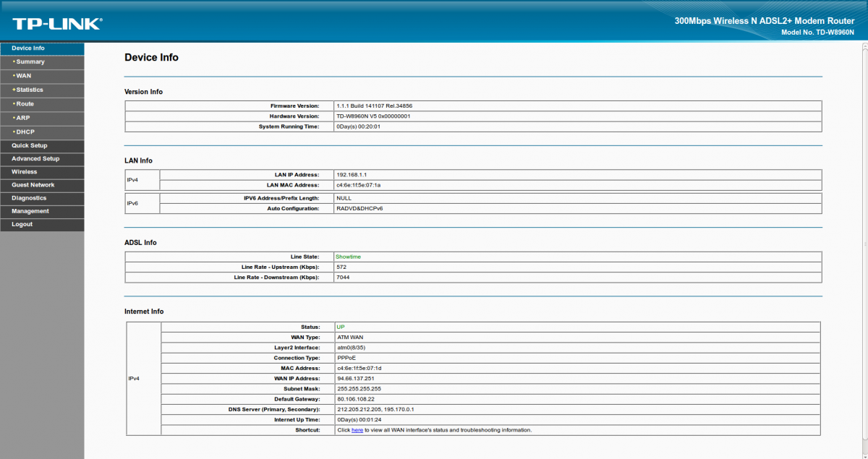The height and width of the screenshot is (459, 868).
Task: Click the ADSL Info section title
Action: [140, 243]
